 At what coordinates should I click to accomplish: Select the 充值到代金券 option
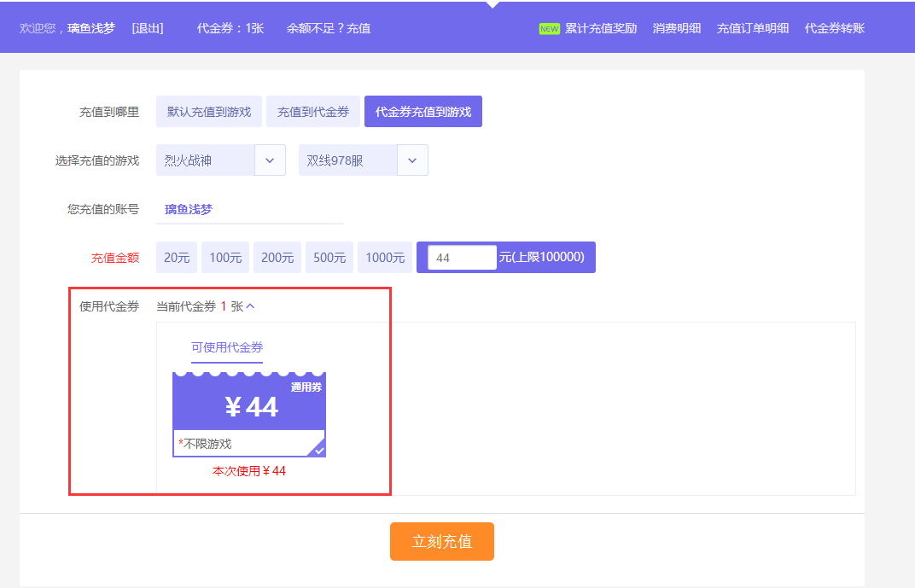(x=313, y=112)
